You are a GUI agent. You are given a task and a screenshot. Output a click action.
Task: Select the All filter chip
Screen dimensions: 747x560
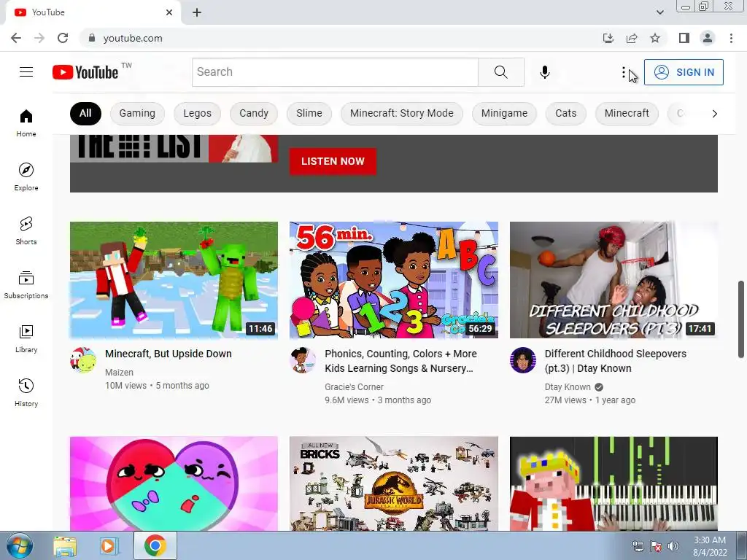coord(85,113)
